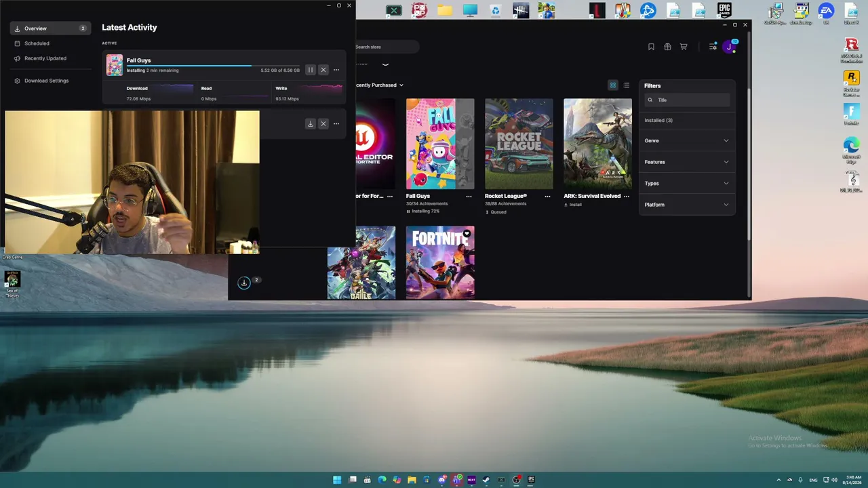Click the Fortnite card wishlist heart badge
868x488 pixels.
[x=467, y=234]
